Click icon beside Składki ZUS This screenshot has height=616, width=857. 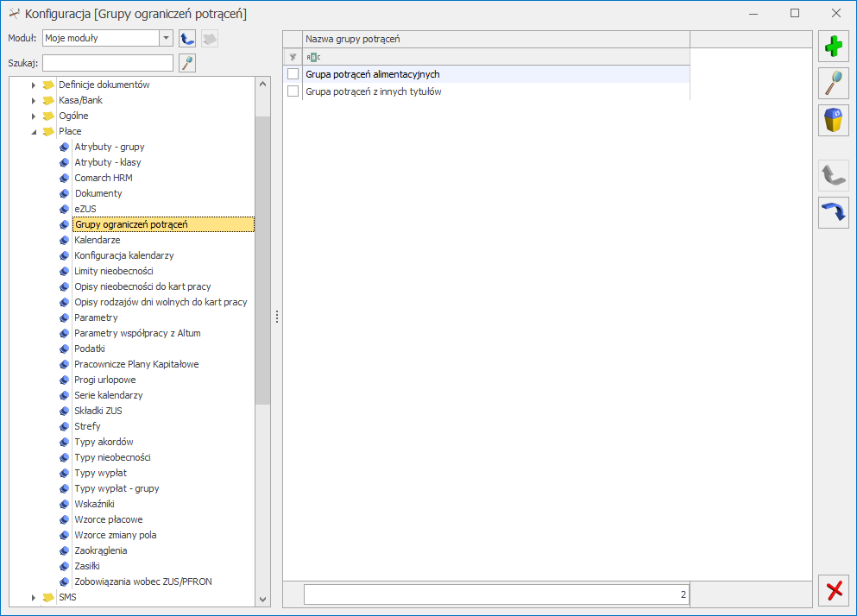65,411
